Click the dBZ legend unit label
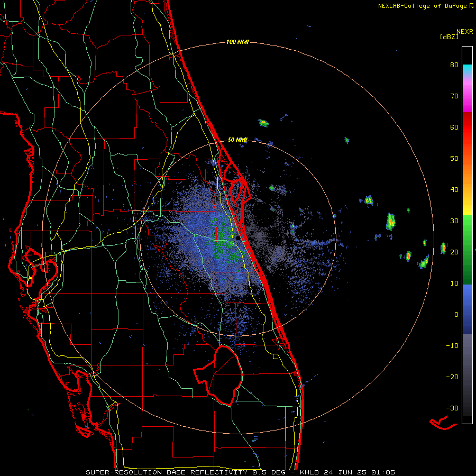 [x=449, y=36]
